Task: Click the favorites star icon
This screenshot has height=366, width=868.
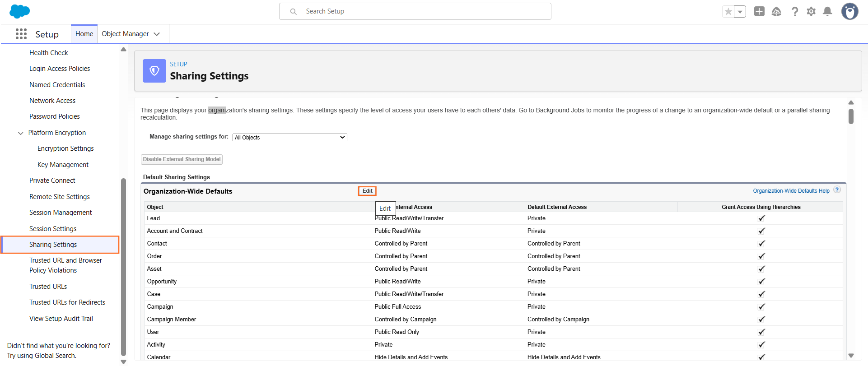Action: (x=728, y=12)
